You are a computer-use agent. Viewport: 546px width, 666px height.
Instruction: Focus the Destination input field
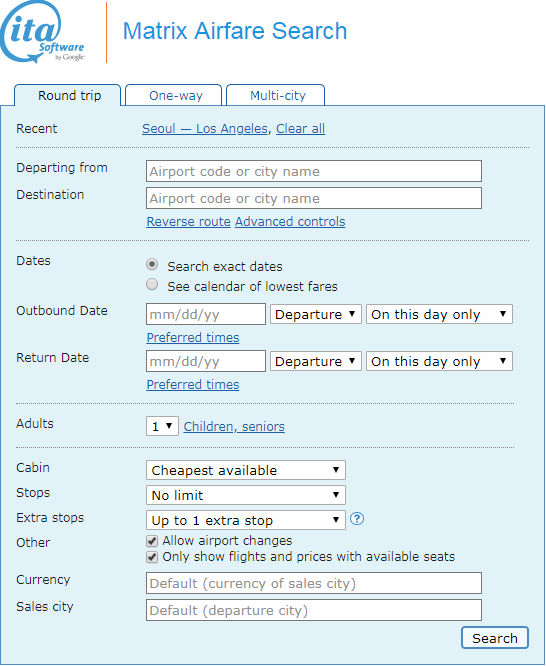314,198
